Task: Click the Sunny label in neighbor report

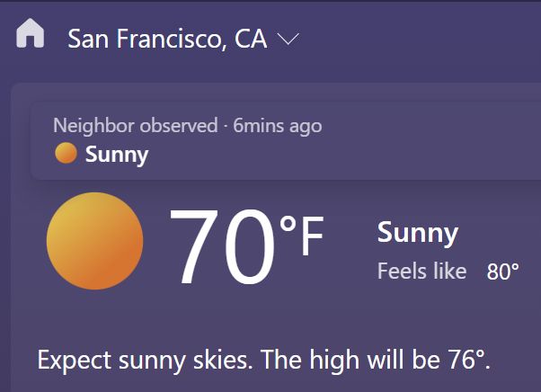Action: click(117, 155)
